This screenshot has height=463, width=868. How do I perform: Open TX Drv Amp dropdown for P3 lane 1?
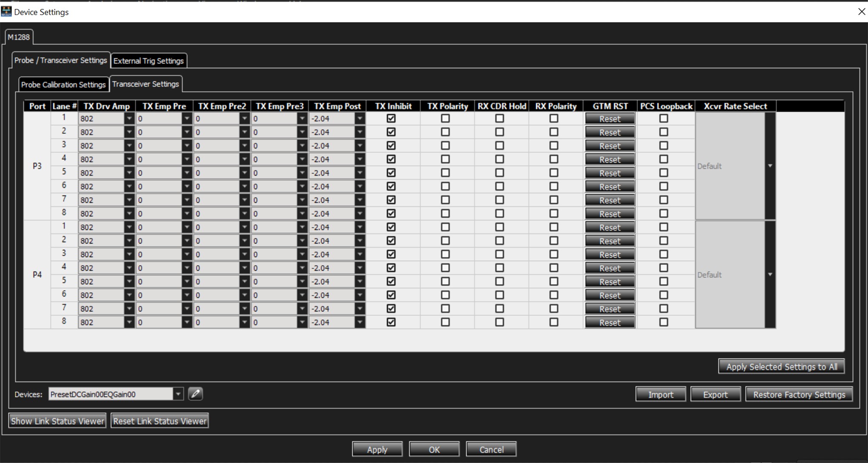(129, 119)
